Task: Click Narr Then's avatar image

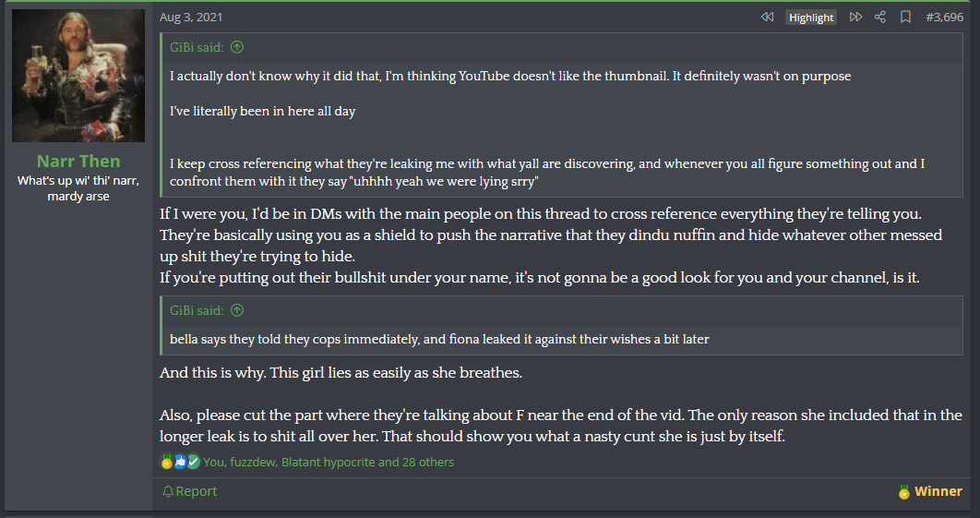Action: coord(78,76)
